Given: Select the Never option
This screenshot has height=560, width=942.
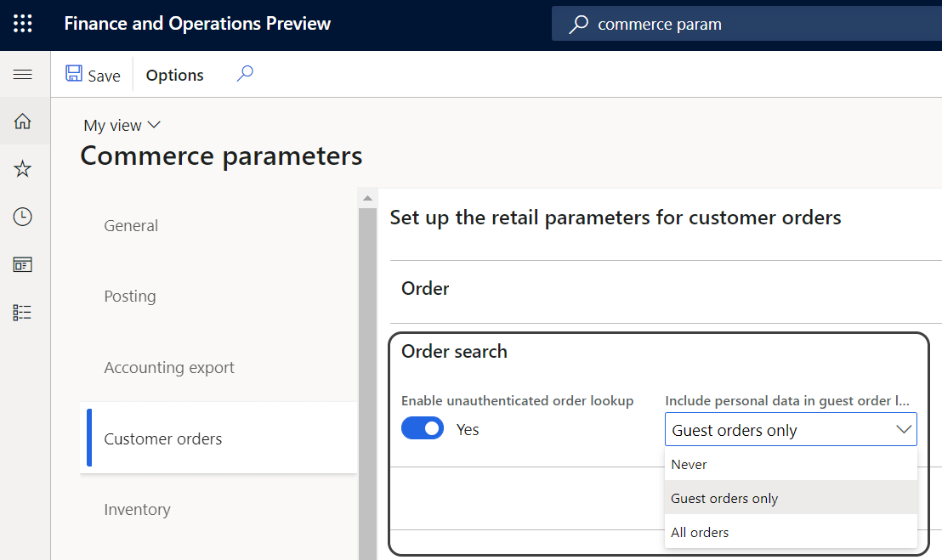Looking at the screenshot, I should [689, 464].
